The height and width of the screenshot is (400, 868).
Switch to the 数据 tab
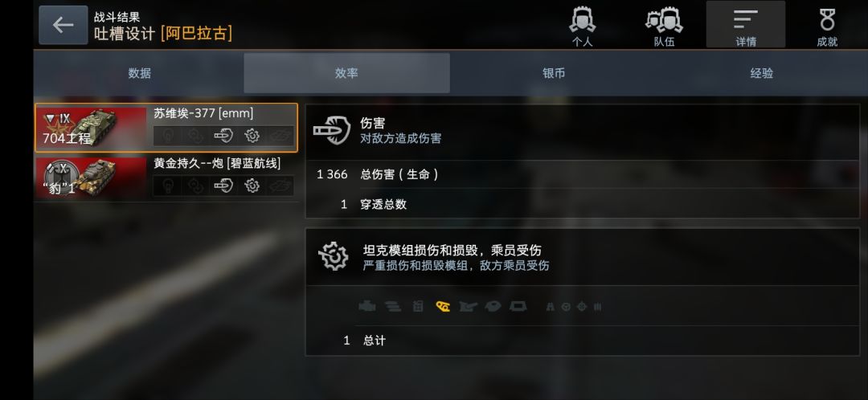140,73
